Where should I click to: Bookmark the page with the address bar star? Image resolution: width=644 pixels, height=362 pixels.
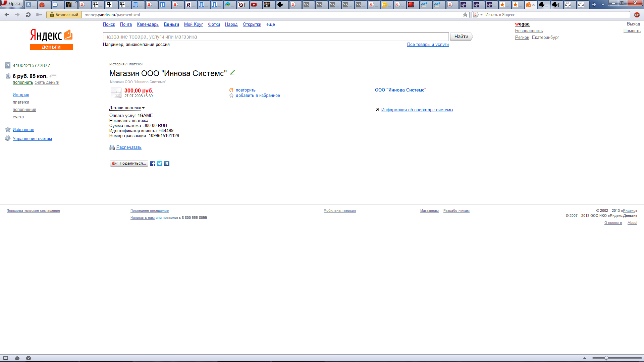click(465, 15)
